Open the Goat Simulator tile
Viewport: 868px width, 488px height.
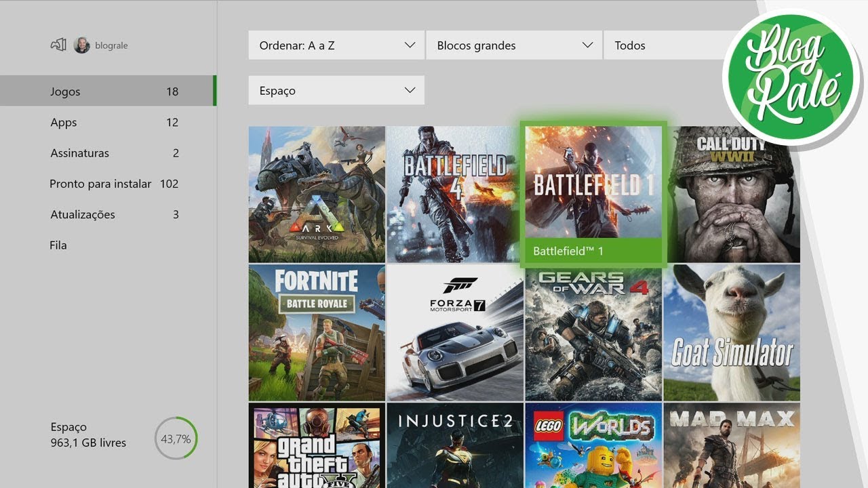732,333
